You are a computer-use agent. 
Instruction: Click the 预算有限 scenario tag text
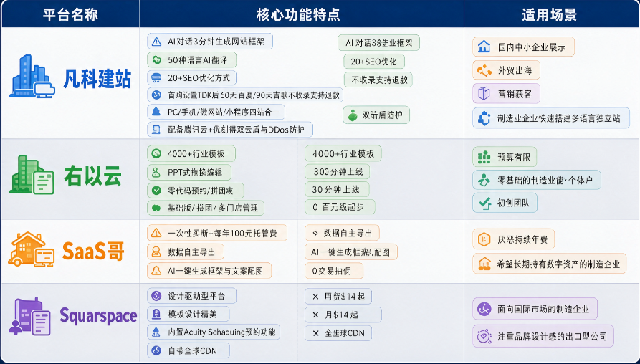514,157
